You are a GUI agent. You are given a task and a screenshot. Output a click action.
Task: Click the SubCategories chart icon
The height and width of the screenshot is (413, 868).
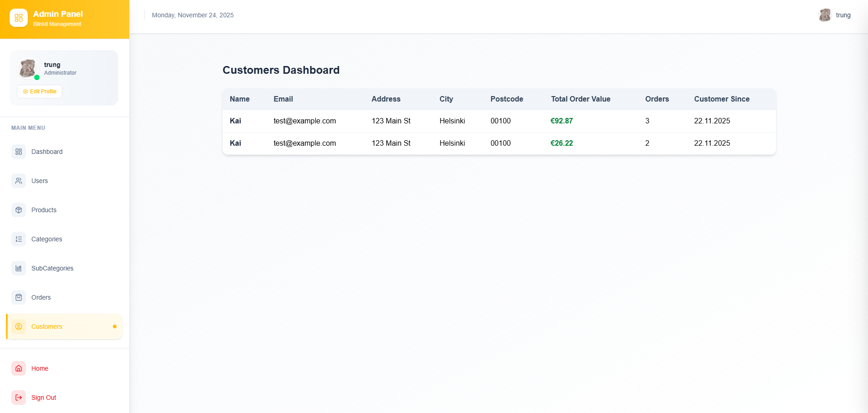[x=19, y=268]
